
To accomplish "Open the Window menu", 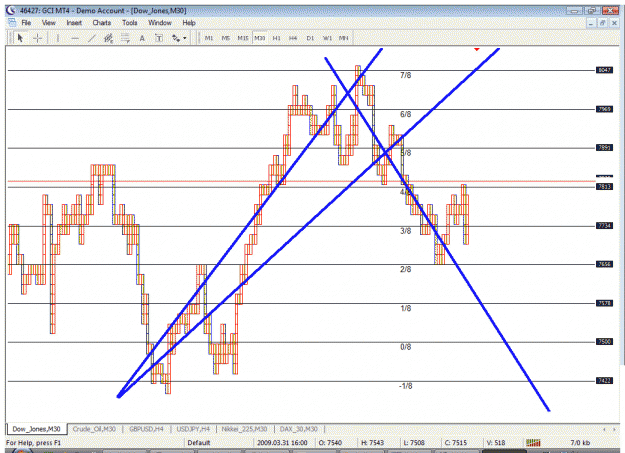I will pyautogui.click(x=160, y=23).
